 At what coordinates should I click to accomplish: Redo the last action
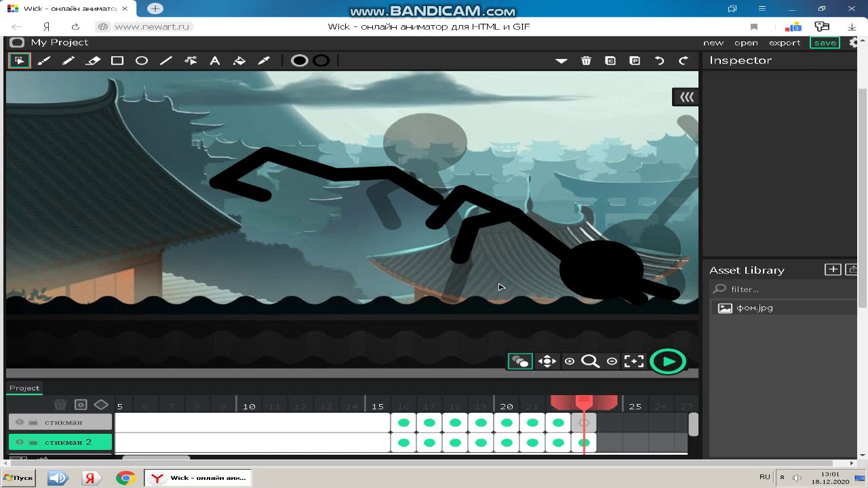point(684,60)
